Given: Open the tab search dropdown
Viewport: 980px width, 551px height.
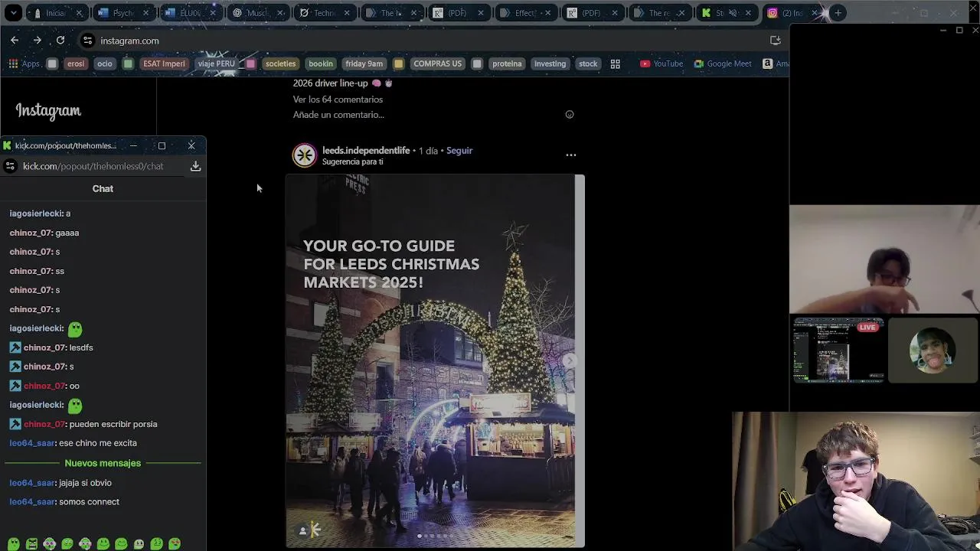Looking at the screenshot, I should pos(14,13).
